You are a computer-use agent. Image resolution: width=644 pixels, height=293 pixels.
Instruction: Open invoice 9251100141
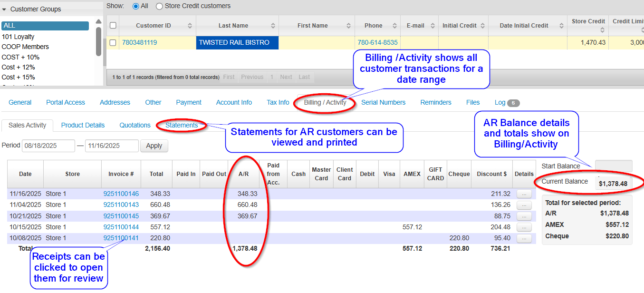[x=121, y=238]
